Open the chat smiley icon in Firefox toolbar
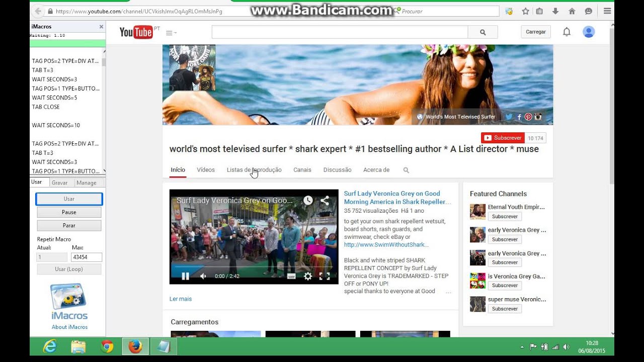This screenshot has height=362, width=644. pyautogui.click(x=588, y=11)
